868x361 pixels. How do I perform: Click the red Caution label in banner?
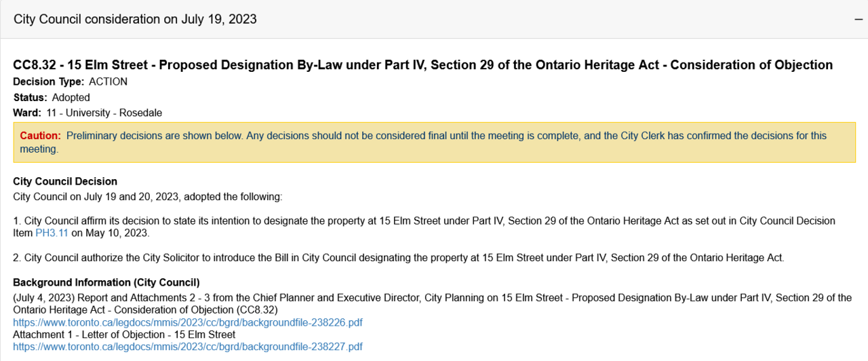click(x=40, y=136)
